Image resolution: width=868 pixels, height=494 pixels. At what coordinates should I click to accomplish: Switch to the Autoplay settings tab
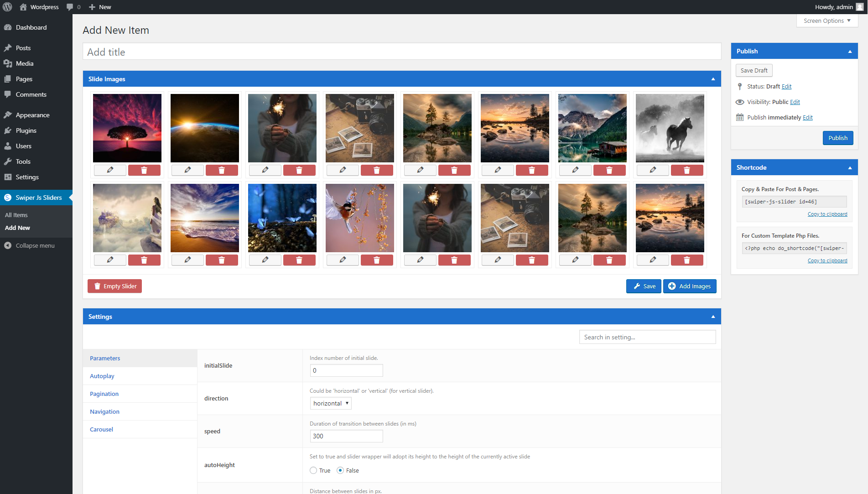pyautogui.click(x=102, y=376)
